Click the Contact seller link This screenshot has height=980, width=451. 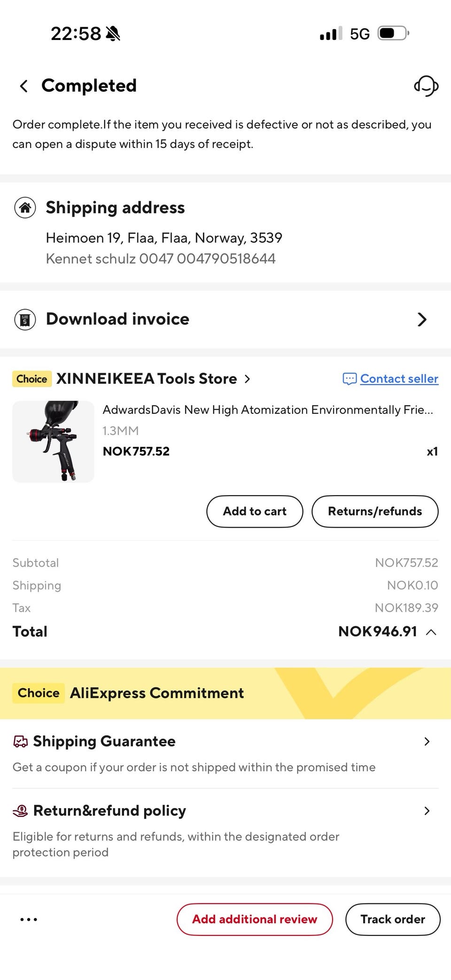click(399, 379)
